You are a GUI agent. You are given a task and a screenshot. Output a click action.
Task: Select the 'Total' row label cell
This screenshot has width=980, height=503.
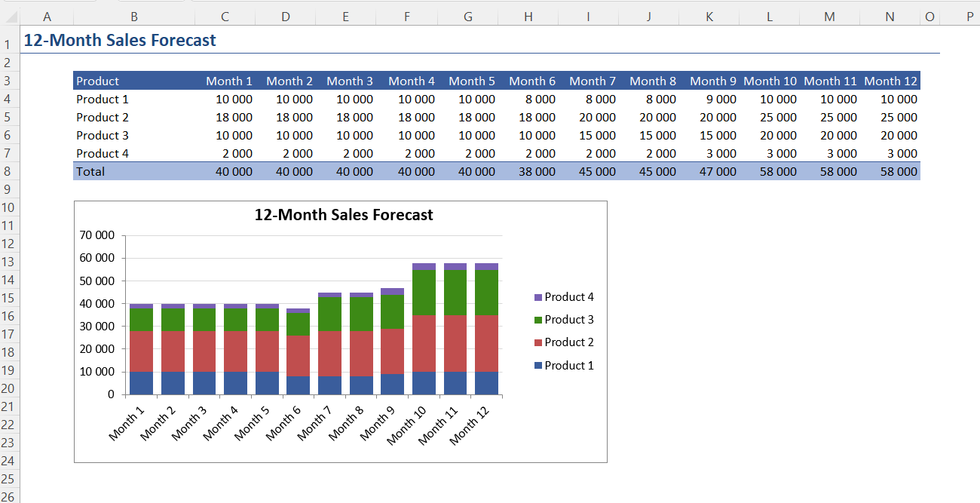[133, 171]
